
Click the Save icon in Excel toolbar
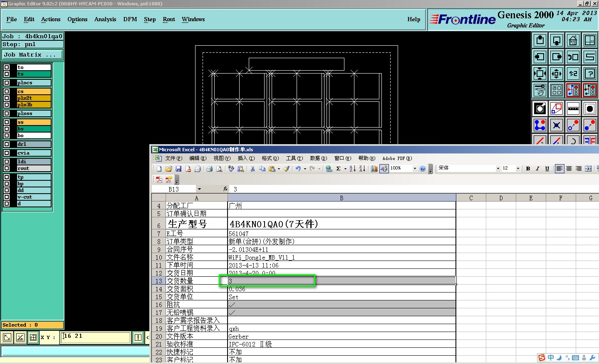tap(178, 169)
